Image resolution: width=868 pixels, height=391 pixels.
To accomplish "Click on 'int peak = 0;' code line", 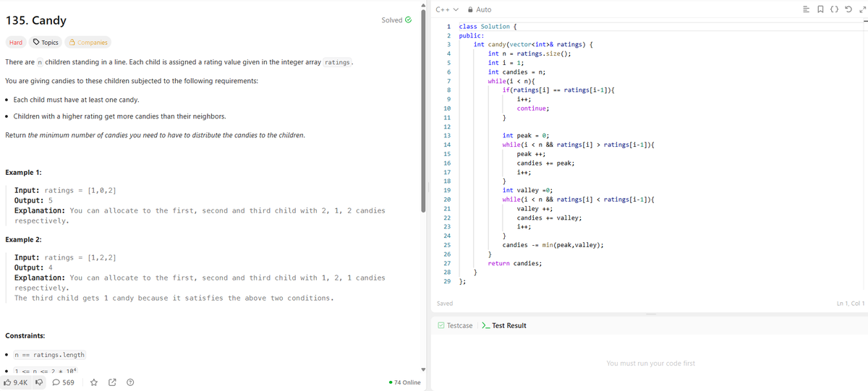I will [x=526, y=135].
